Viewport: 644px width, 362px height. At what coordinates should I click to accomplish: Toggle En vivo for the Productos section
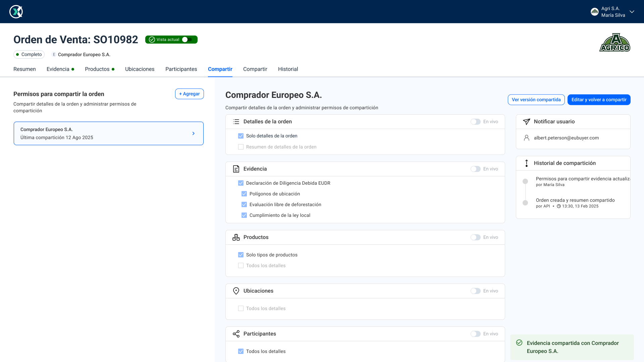pyautogui.click(x=476, y=237)
